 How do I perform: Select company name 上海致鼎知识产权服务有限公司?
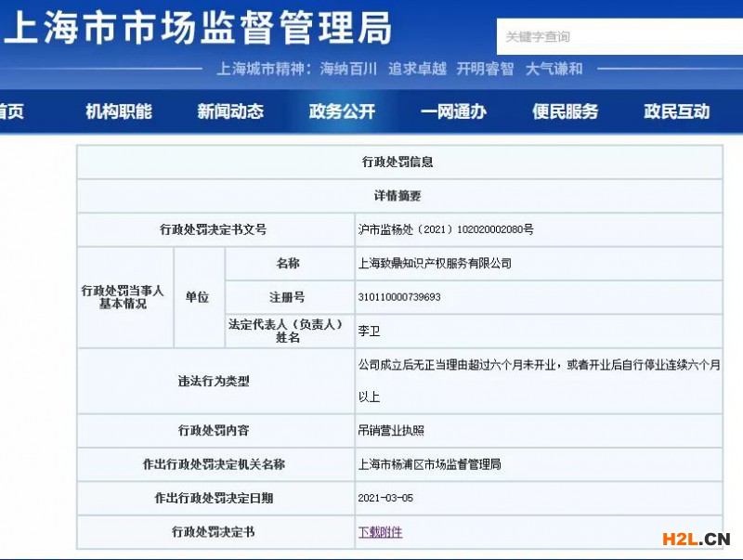(435, 264)
